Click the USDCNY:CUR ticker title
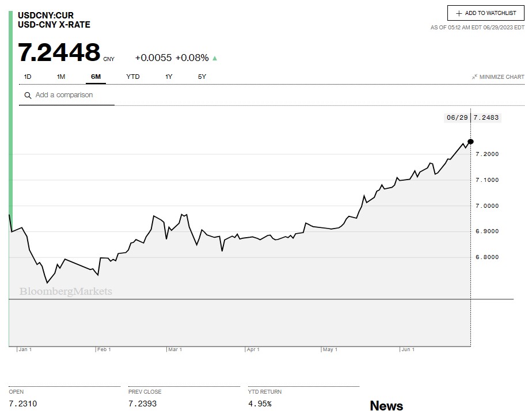 45,16
